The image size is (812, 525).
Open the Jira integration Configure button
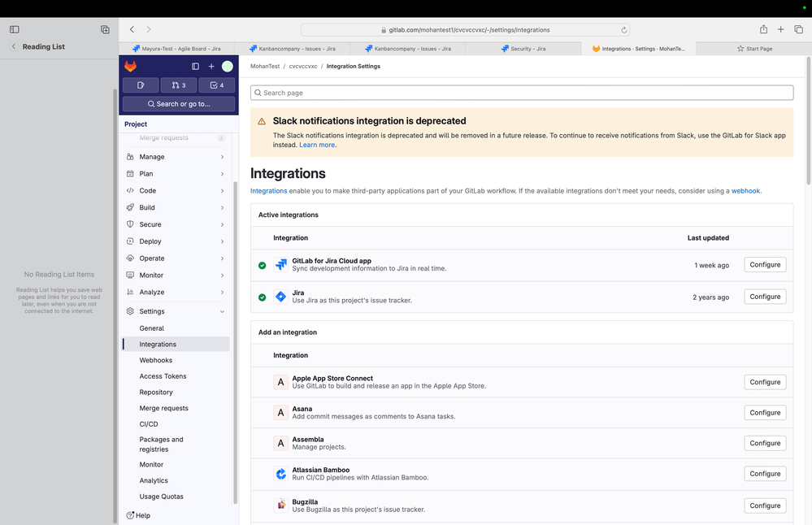763,296
